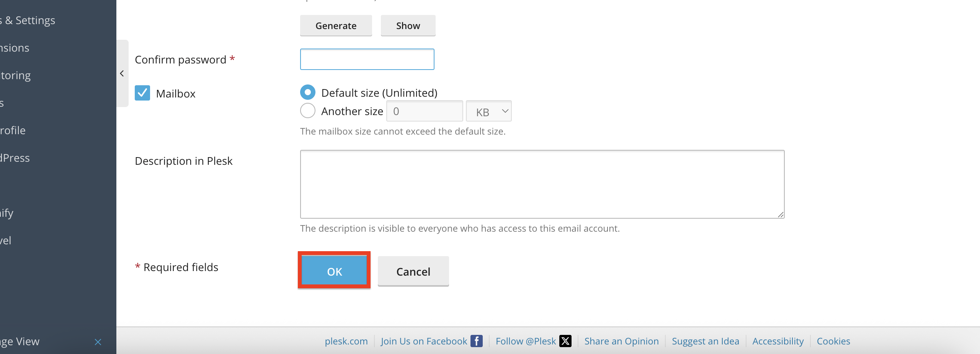Viewport: 980px width, 354px height.
Task: Open the Tools & Settings sidebar item
Action: [28, 20]
